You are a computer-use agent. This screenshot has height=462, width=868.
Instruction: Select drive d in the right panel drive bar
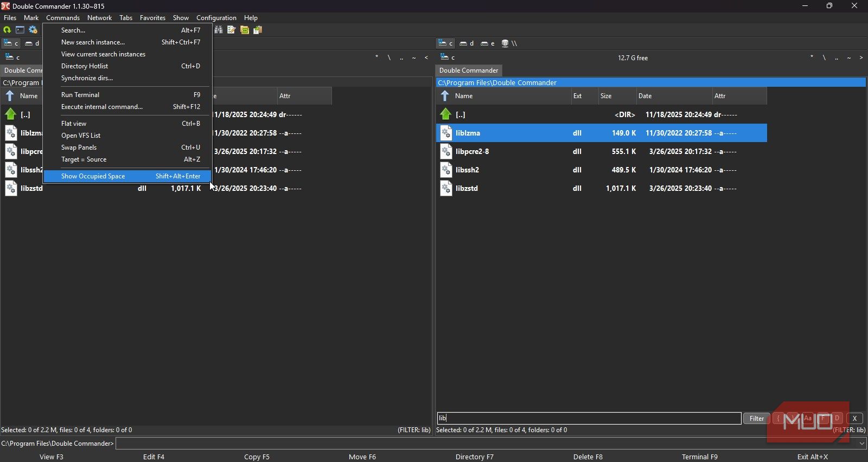point(467,43)
